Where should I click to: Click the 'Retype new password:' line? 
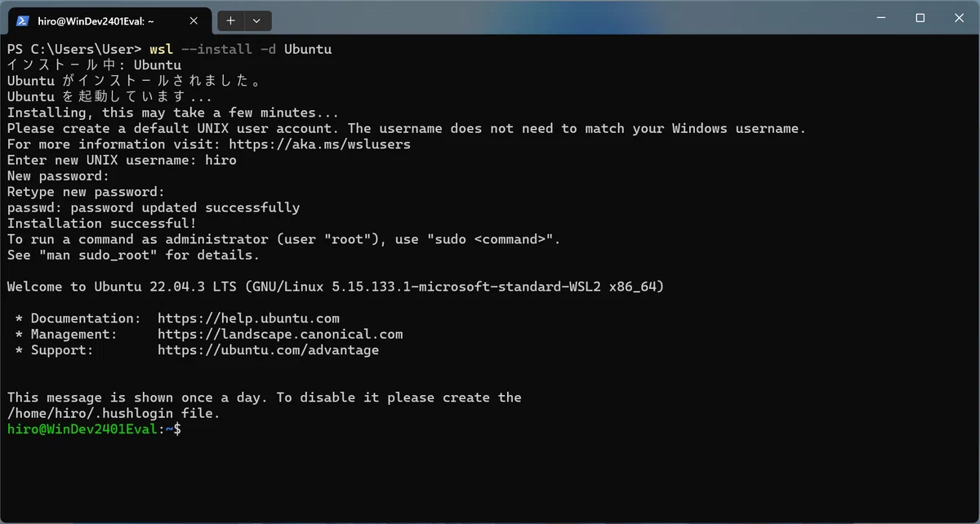pyautogui.click(x=86, y=192)
